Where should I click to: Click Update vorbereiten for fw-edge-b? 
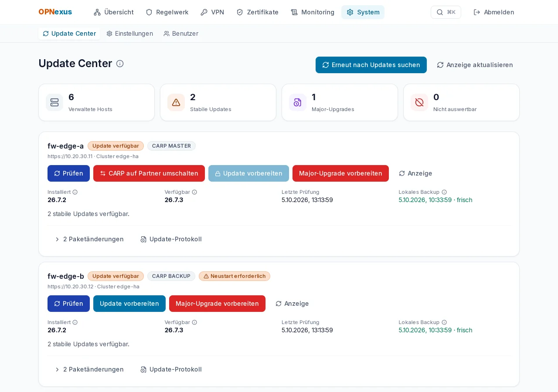[129, 304]
